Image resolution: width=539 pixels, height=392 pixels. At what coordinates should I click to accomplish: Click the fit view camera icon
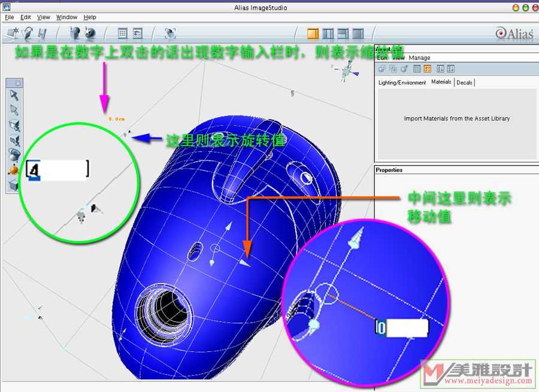(170, 34)
